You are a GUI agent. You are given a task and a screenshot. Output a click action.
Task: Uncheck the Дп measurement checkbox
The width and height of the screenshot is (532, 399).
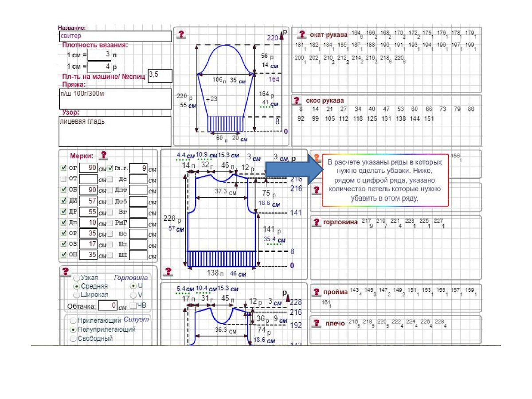pos(63,222)
